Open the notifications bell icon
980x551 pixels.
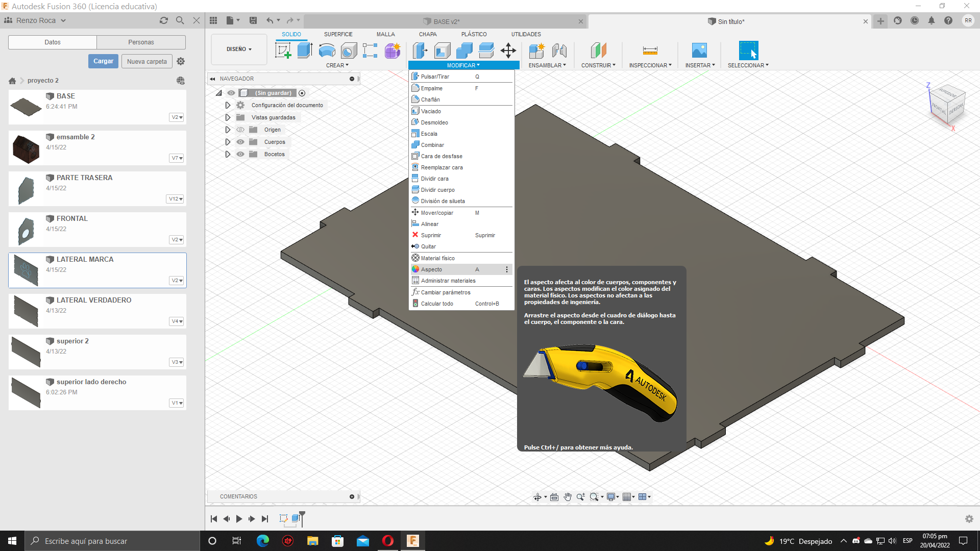pyautogui.click(x=932, y=20)
